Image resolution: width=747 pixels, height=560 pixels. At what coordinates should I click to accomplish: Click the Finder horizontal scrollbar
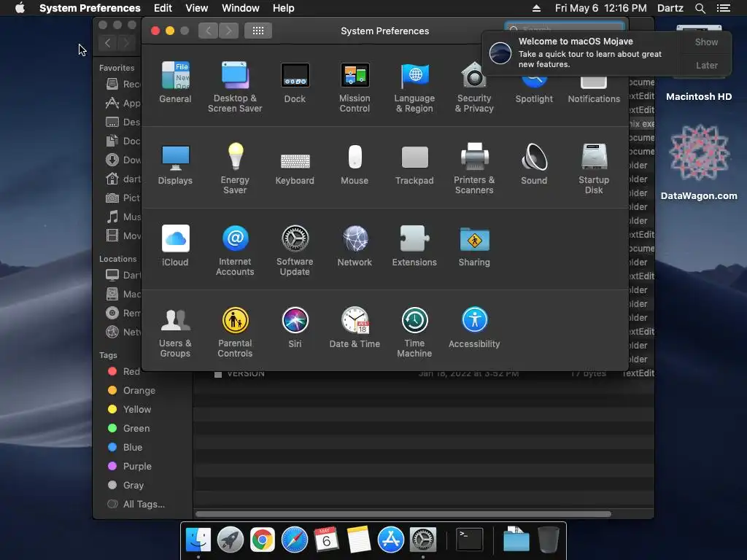(x=403, y=514)
